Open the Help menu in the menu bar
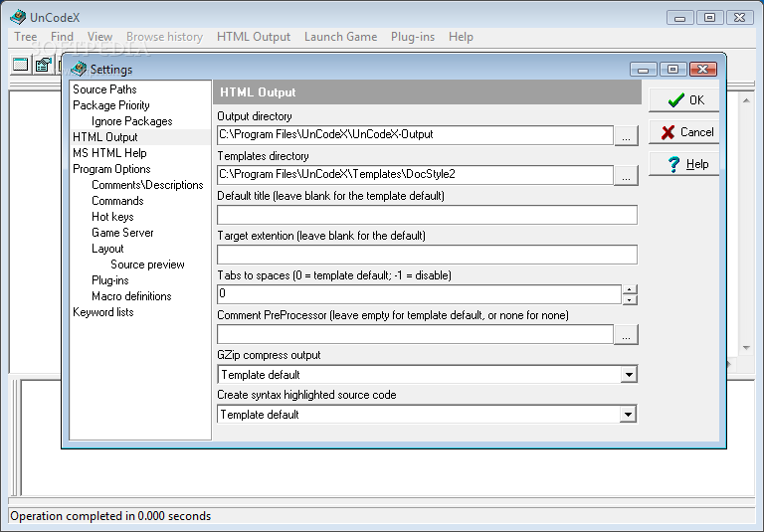Image resolution: width=764 pixels, height=532 pixels. coord(461,37)
